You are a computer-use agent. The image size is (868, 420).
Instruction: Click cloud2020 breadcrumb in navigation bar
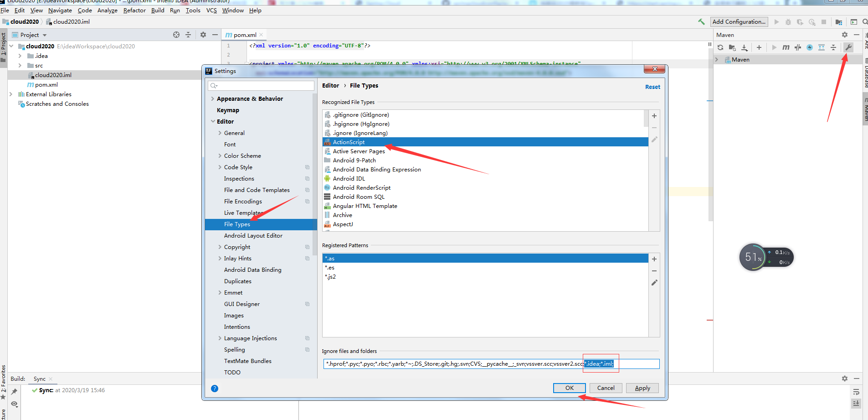pos(25,21)
